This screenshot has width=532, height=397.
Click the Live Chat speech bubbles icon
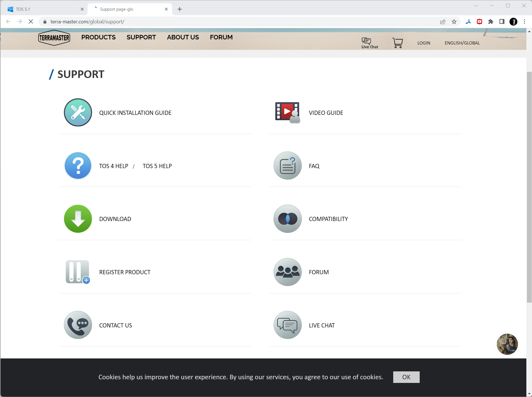pyautogui.click(x=287, y=325)
